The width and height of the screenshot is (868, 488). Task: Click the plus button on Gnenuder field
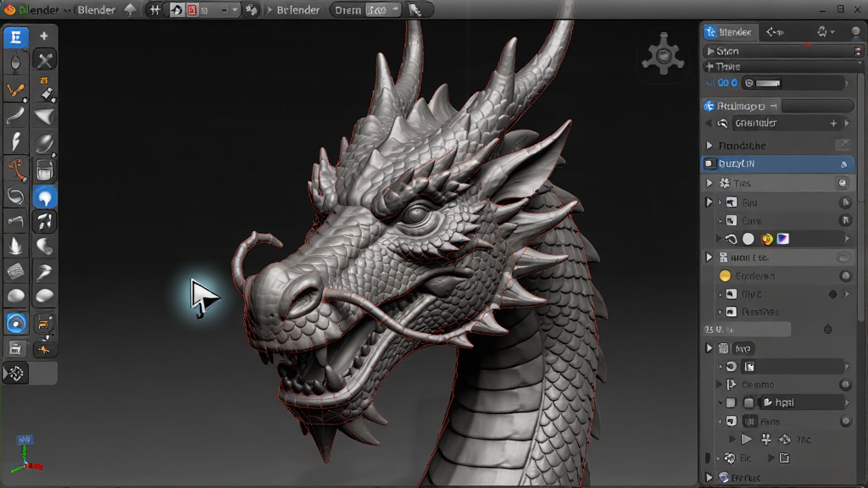click(833, 124)
